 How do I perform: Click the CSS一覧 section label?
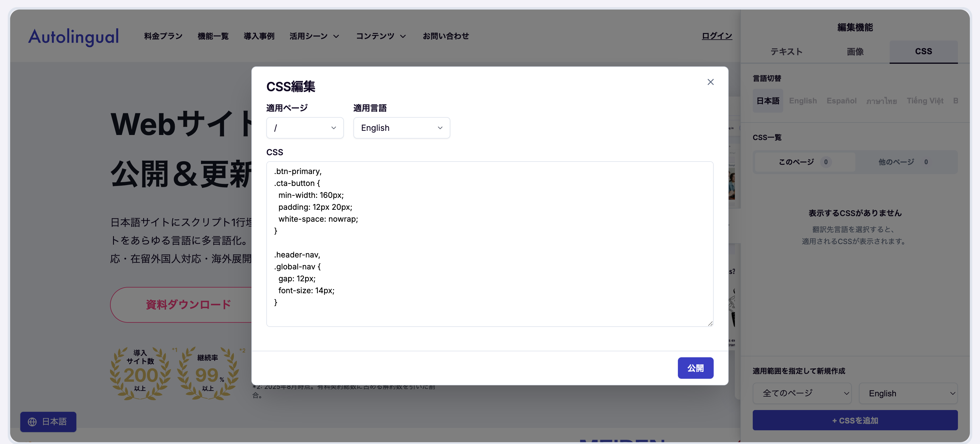[x=767, y=137]
